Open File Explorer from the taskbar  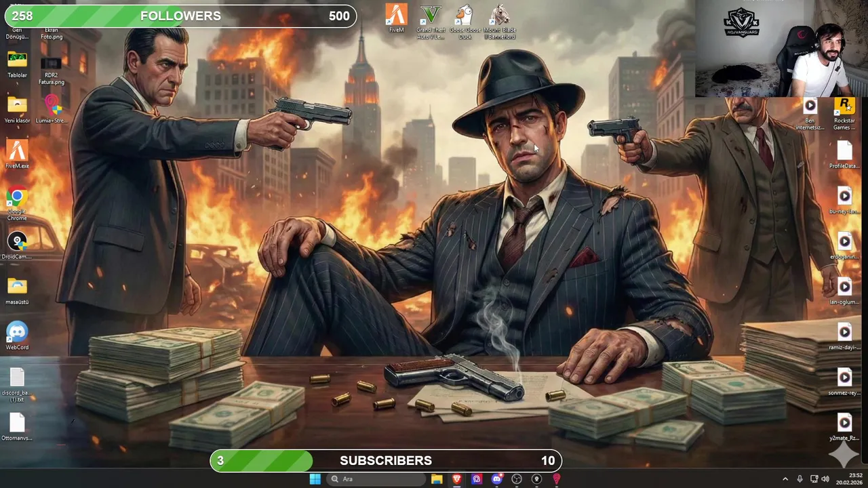click(x=437, y=479)
